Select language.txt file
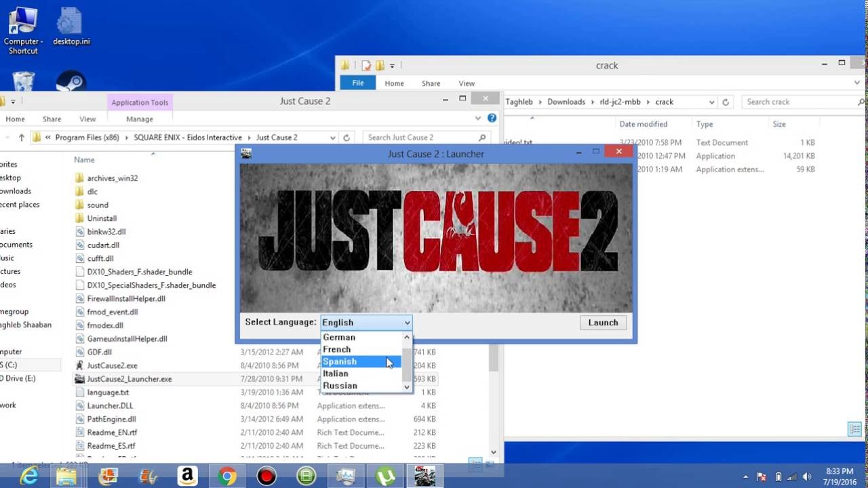868x488 pixels. (108, 392)
